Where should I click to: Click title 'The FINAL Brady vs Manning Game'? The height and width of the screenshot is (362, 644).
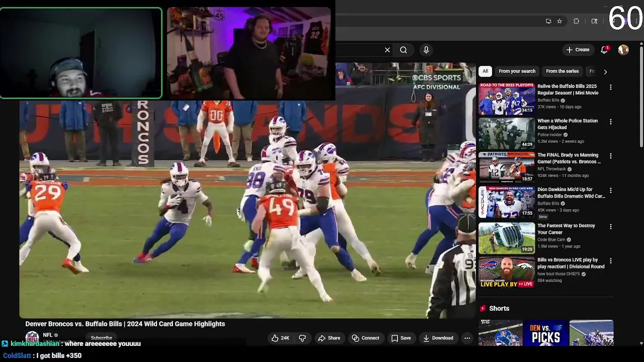569,158
